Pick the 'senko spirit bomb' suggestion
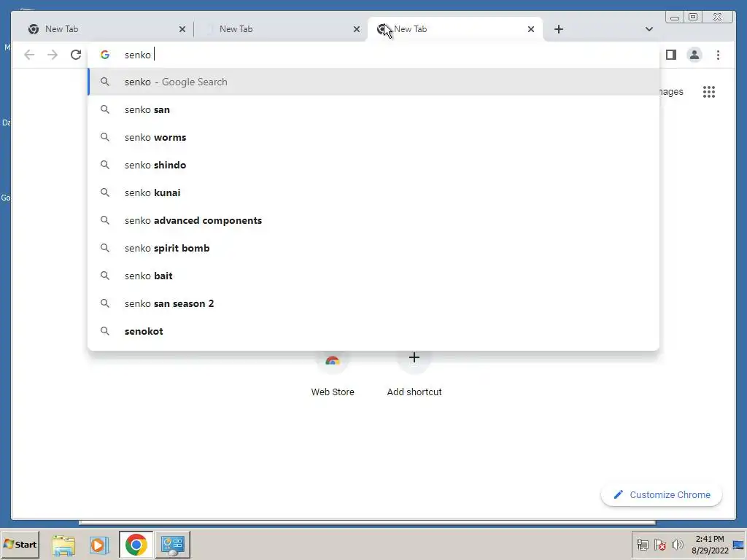Viewport: 747px width, 560px height. tap(374, 248)
